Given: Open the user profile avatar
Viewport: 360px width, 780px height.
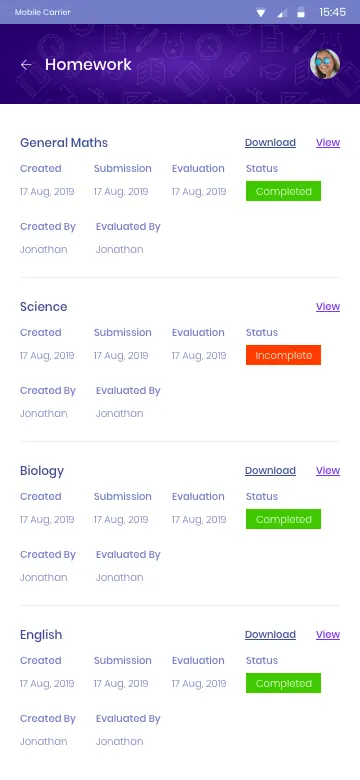Looking at the screenshot, I should click(325, 64).
